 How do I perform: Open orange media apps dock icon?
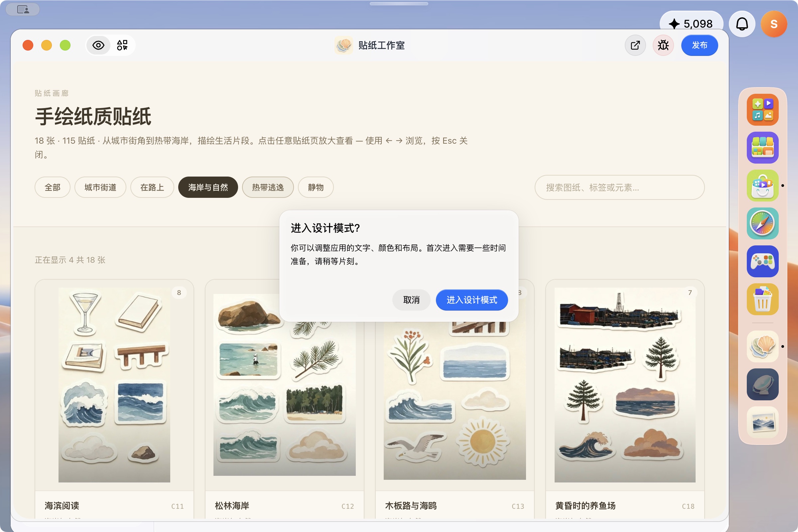pyautogui.click(x=762, y=110)
